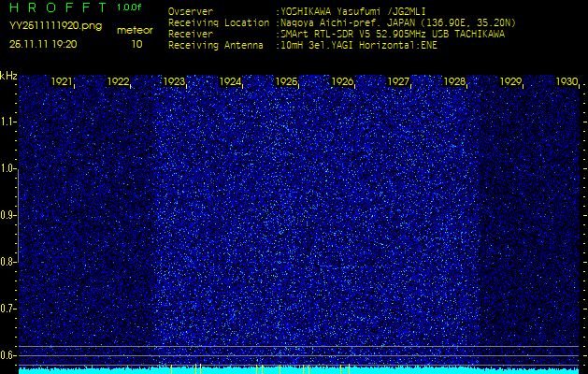Screen dimensions: 588x374
Task: Click the 0.7 kHz axis label
Action: click(7, 309)
